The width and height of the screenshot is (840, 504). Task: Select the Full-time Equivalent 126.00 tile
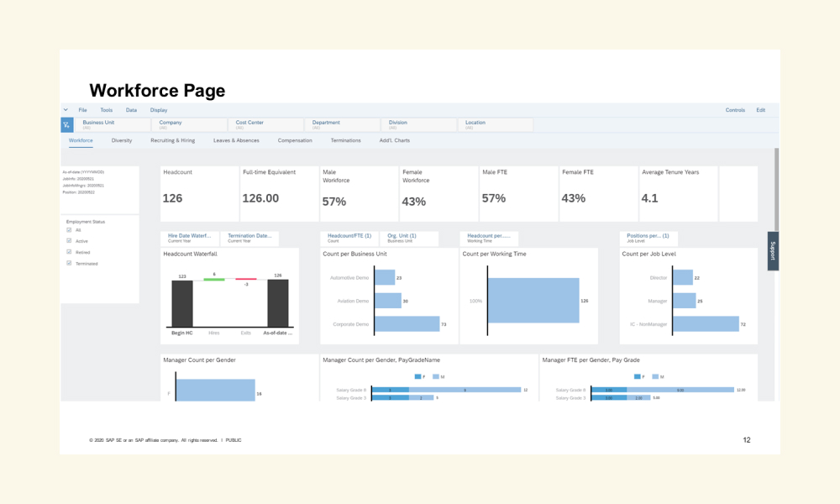(x=279, y=194)
